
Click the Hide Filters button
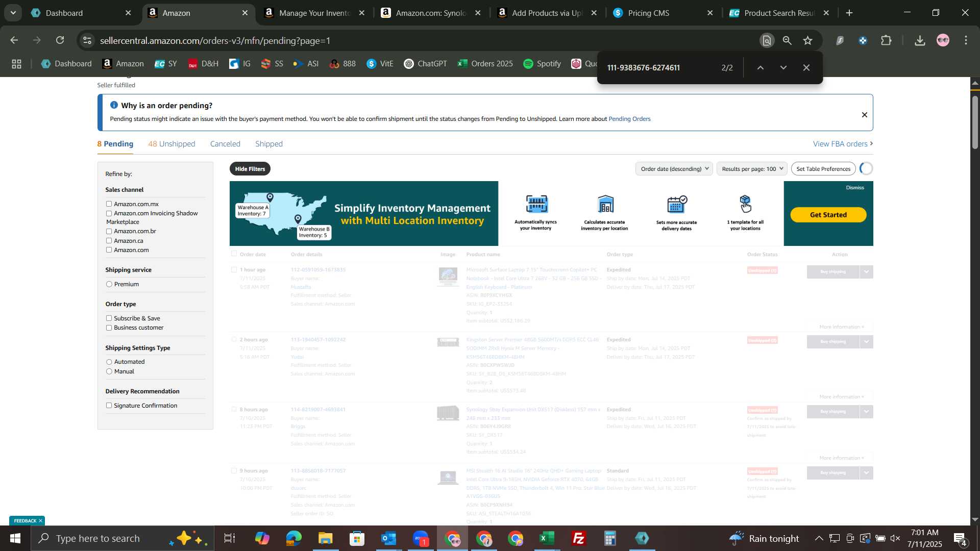click(250, 169)
